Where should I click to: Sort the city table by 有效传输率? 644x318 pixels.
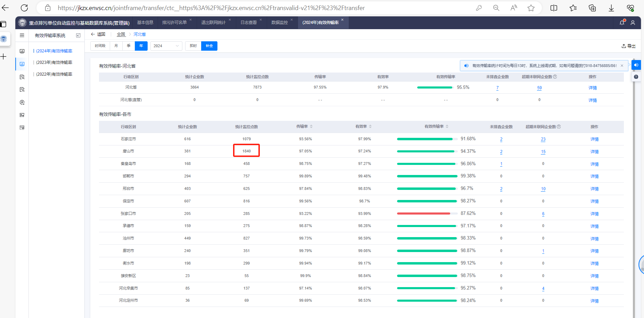click(447, 126)
